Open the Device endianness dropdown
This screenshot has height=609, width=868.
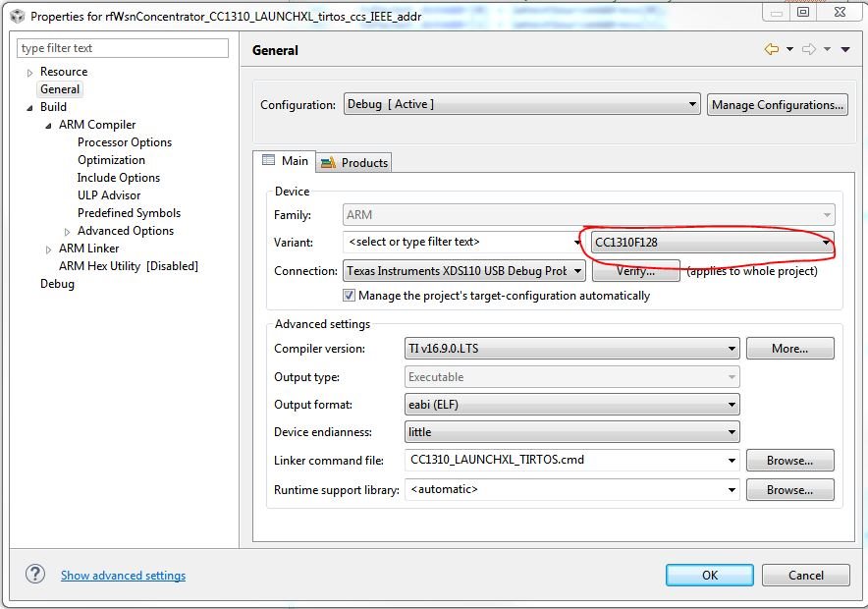[571, 432]
